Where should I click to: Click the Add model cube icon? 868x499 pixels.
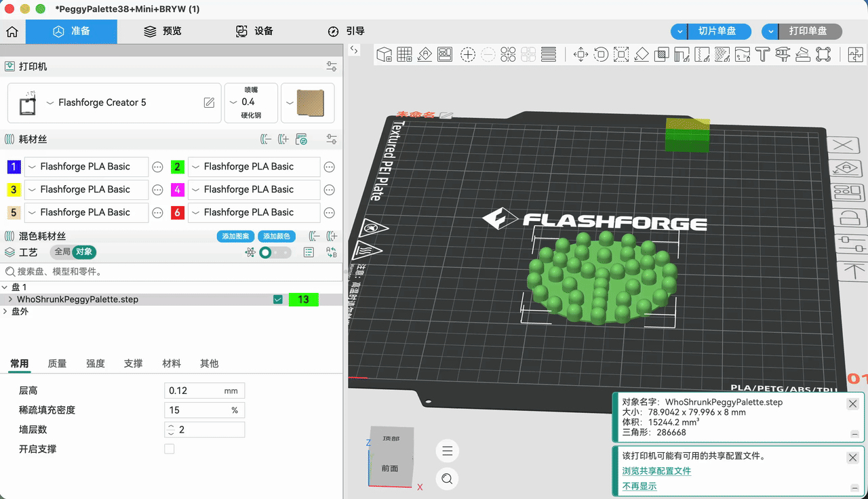tap(384, 55)
